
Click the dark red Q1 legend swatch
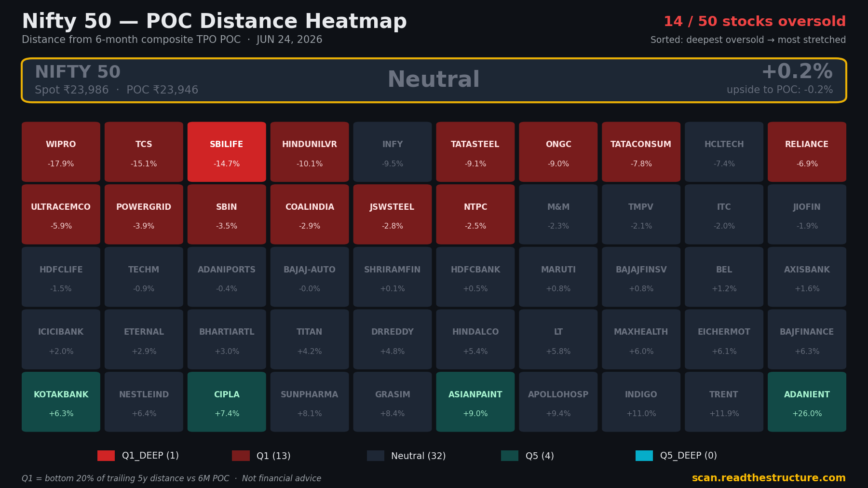click(x=241, y=456)
